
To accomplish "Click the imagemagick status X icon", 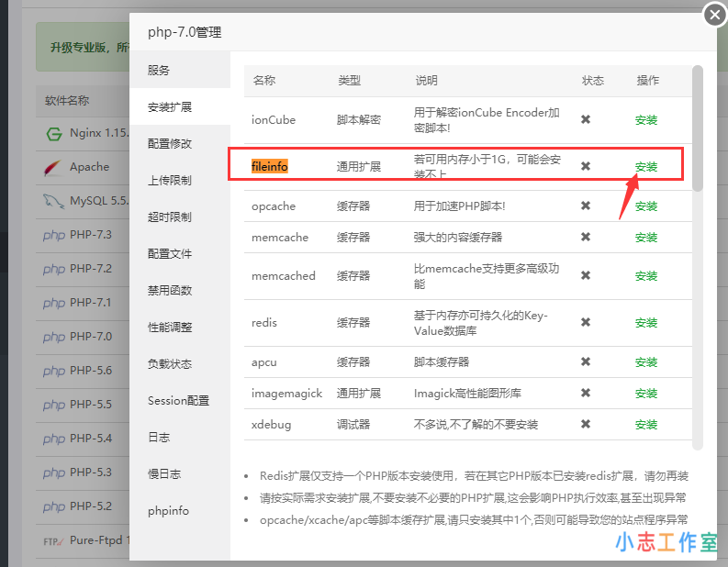I will click(586, 393).
